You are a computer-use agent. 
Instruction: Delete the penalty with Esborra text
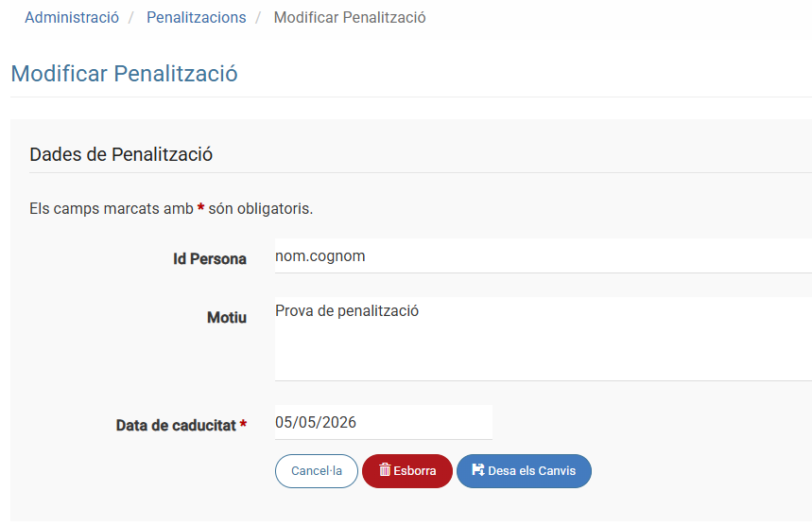click(415, 470)
